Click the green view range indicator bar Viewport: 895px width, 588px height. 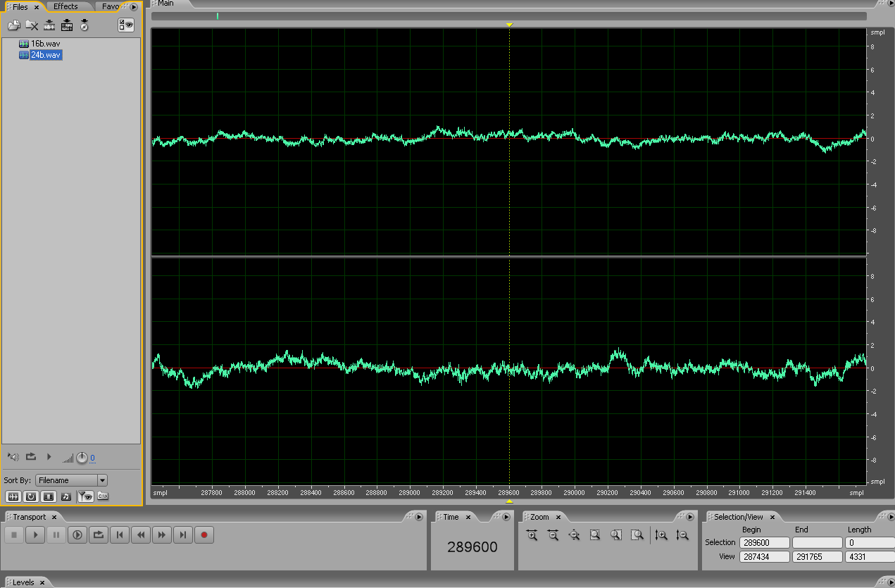218,15
